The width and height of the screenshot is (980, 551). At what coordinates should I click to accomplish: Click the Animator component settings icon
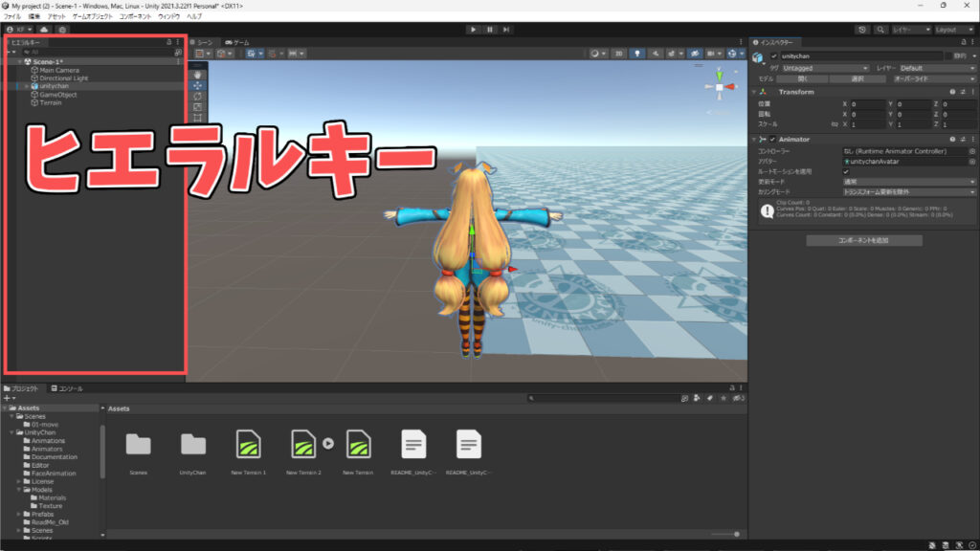pos(972,139)
